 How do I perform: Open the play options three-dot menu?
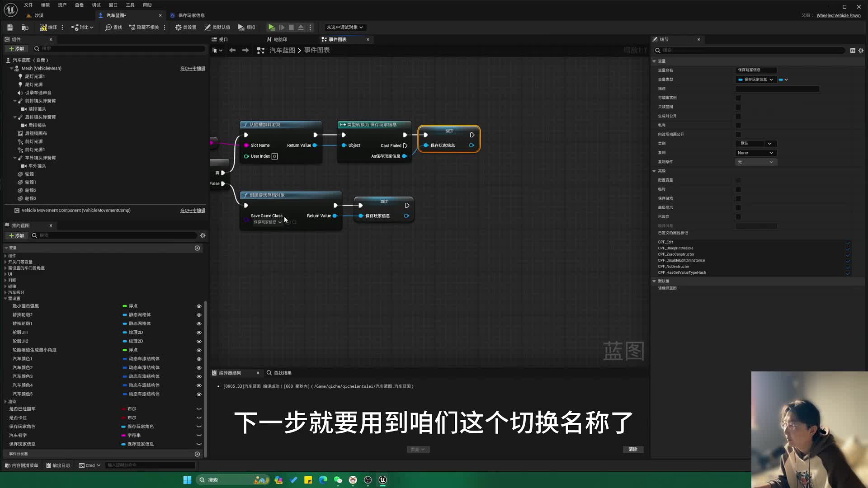(x=310, y=28)
